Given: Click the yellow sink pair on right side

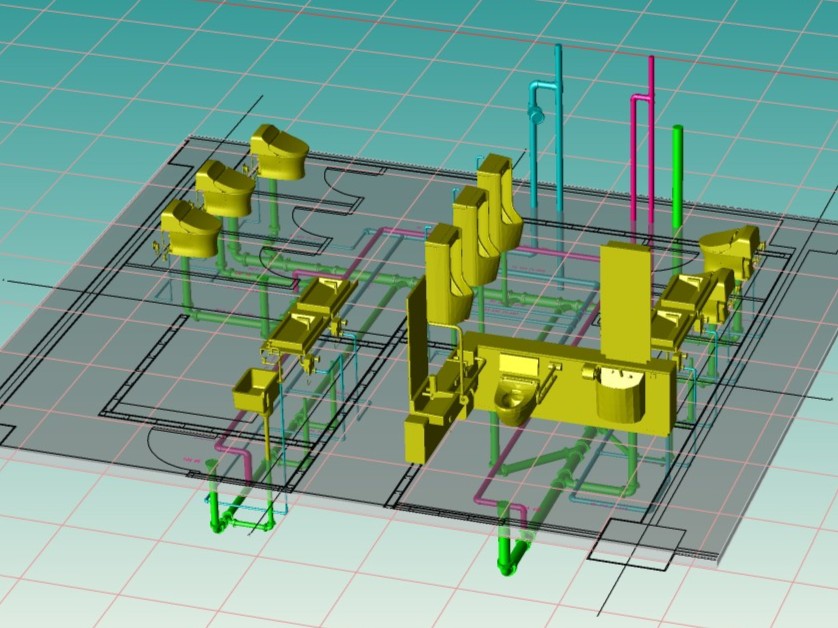Looking at the screenshot, I should click(690, 305).
